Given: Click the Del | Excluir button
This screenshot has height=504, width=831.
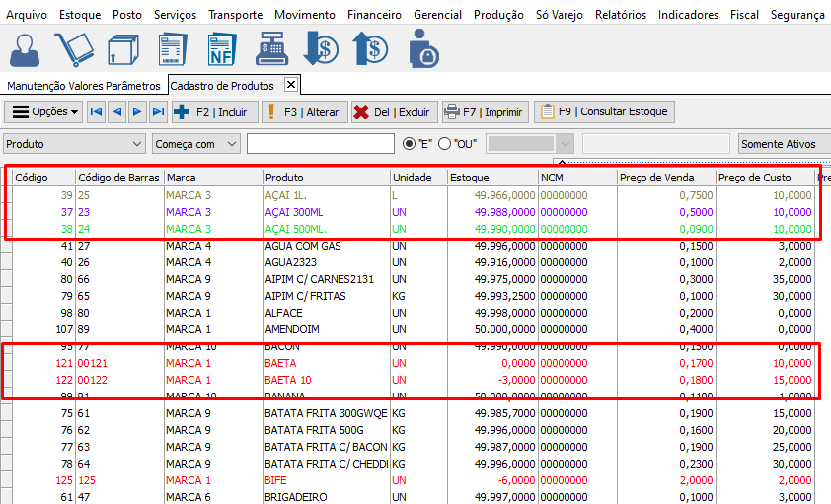Looking at the screenshot, I should point(393,112).
